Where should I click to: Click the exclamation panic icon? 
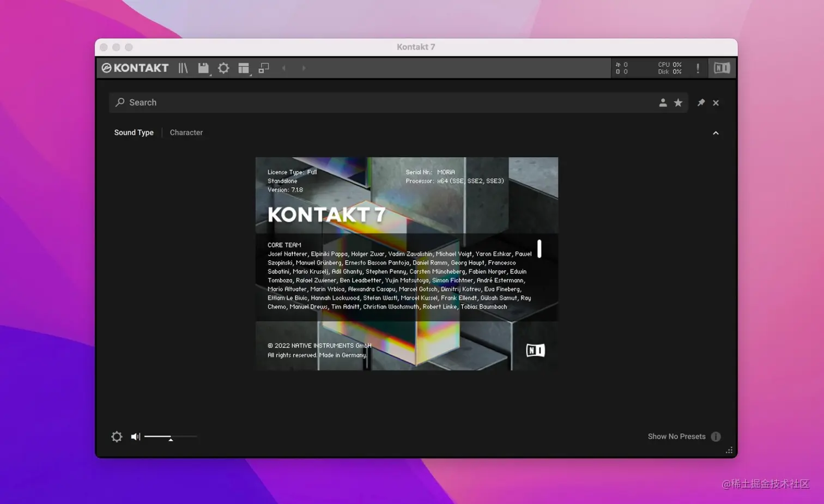pos(698,68)
